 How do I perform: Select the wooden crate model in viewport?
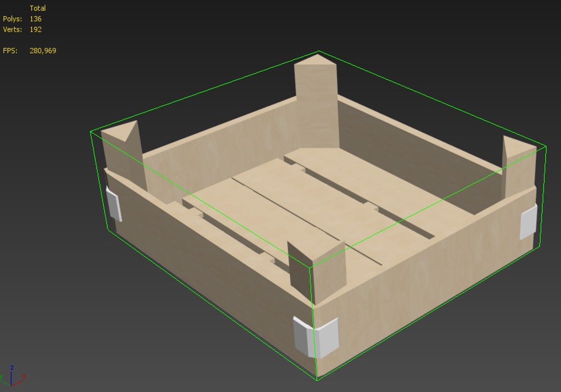click(319, 216)
